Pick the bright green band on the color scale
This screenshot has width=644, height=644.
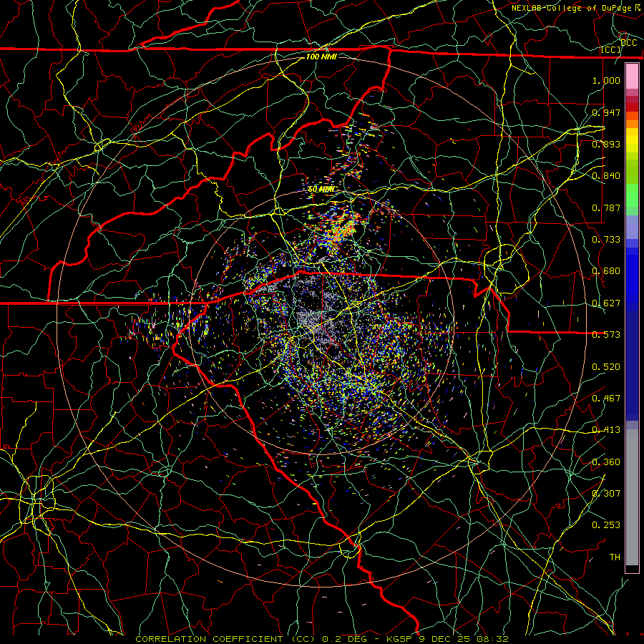coord(632,195)
